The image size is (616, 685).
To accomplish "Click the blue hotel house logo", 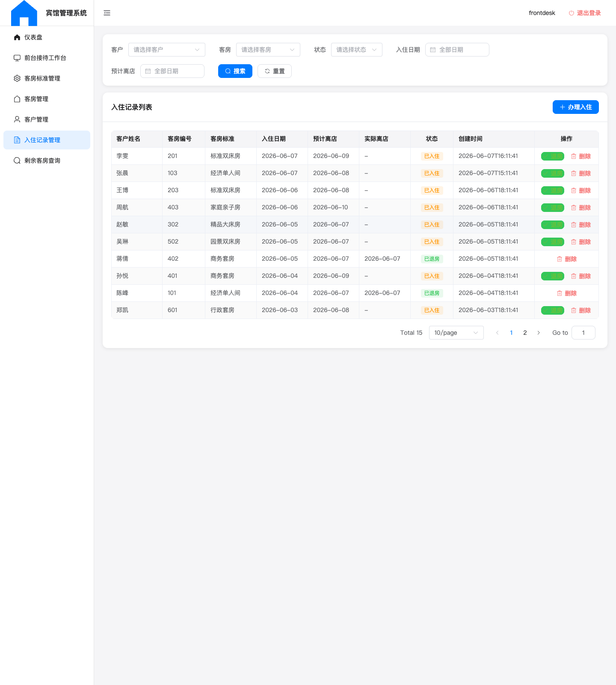I will pos(24,13).
